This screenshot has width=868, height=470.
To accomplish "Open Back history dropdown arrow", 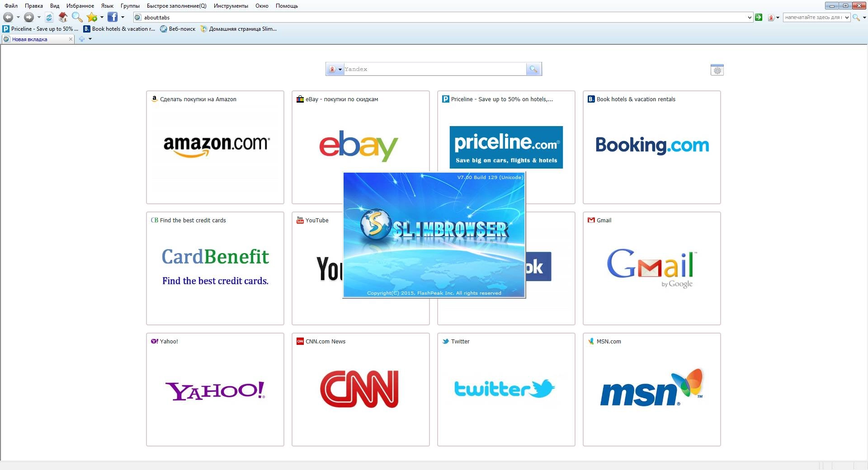I will (x=18, y=17).
